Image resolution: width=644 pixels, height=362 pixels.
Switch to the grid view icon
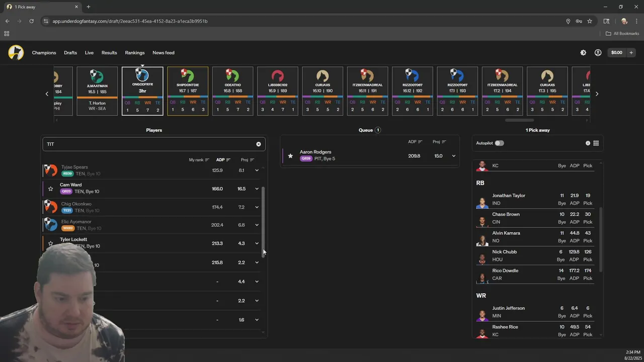click(596, 143)
